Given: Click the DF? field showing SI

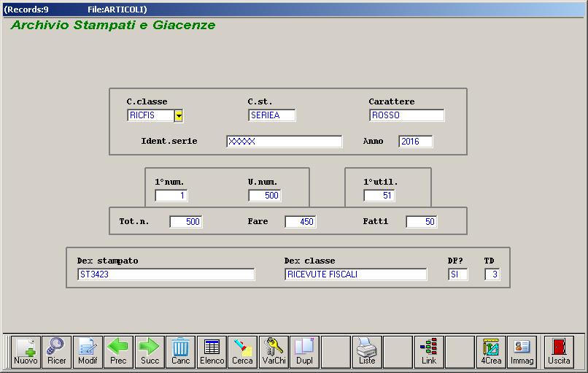Looking at the screenshot, I should tap(458, 274).
